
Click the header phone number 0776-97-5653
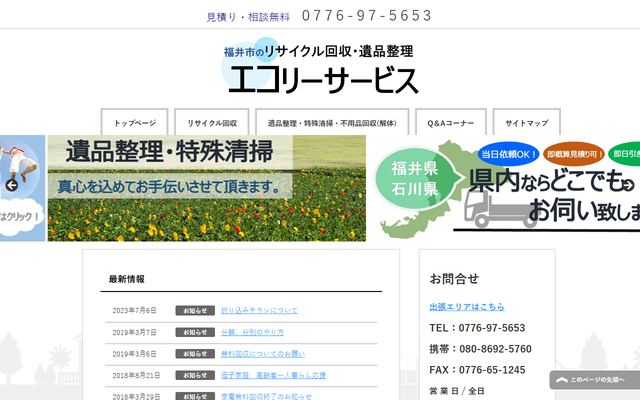(367, 16)
